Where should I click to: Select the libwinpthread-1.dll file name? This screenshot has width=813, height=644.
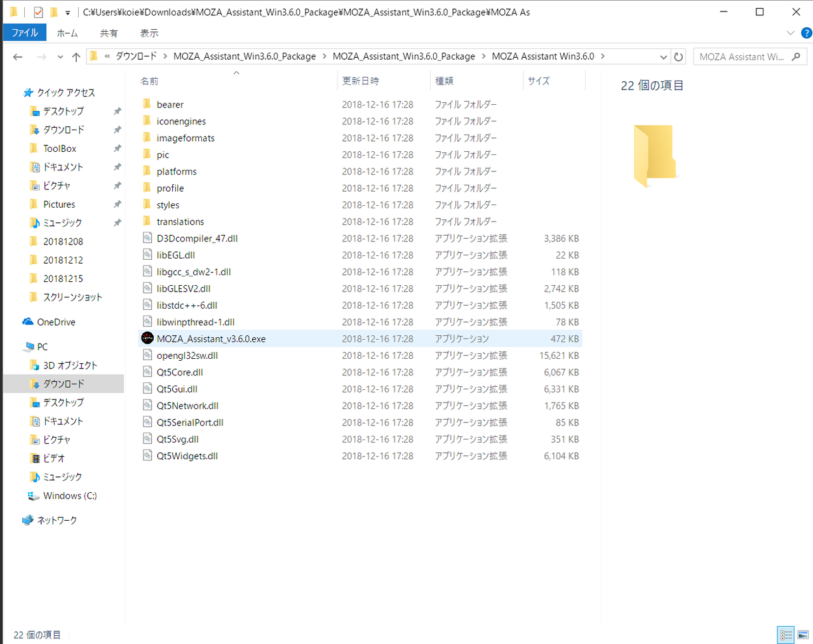tap(196, 322)
